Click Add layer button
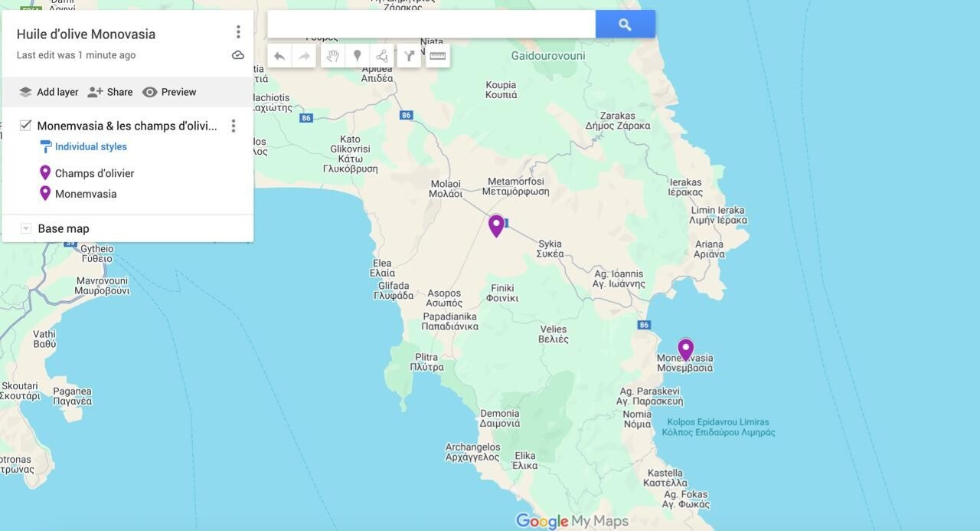 (48, 92)
